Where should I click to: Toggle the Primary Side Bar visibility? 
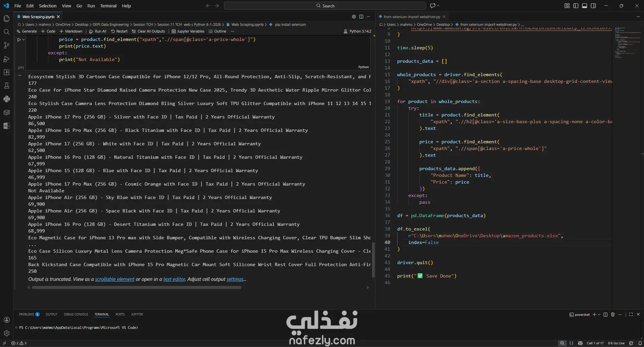[576, 6]
